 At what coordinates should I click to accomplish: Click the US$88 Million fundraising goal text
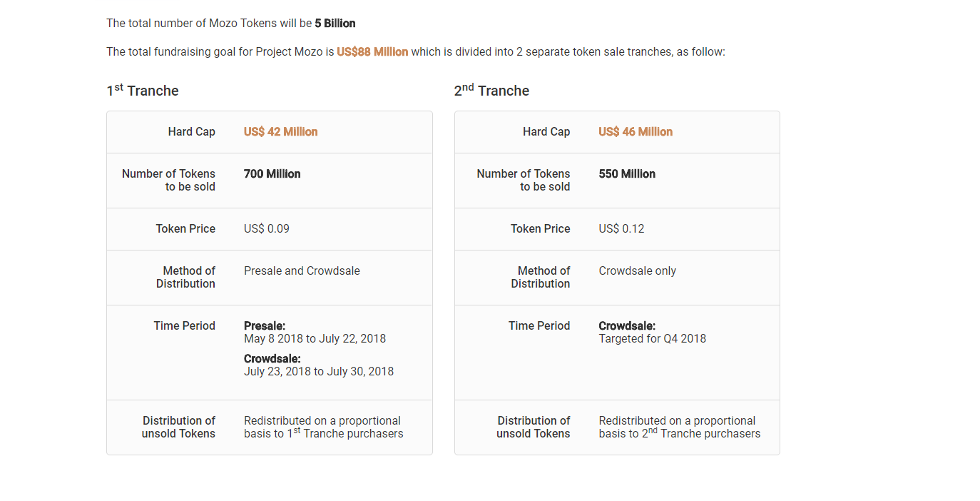[x=372, y=51]
